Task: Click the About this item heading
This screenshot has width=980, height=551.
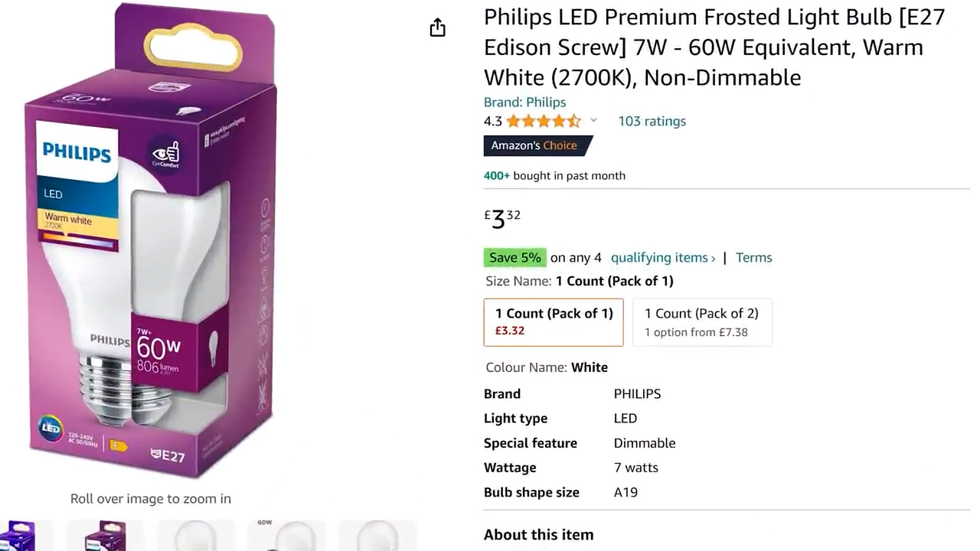Action: (538, 534)
